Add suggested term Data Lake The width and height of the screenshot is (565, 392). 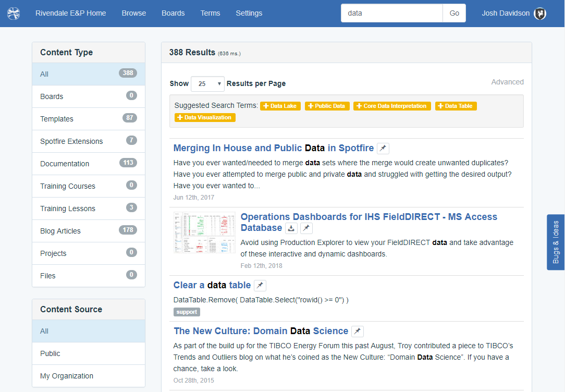point(280,106)
